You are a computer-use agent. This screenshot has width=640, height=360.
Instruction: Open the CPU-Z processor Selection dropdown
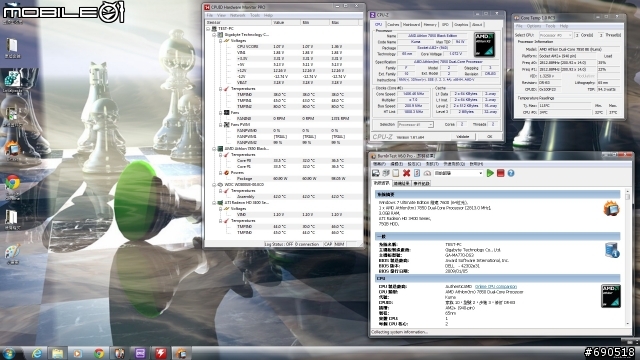click(x=415, y=124)
